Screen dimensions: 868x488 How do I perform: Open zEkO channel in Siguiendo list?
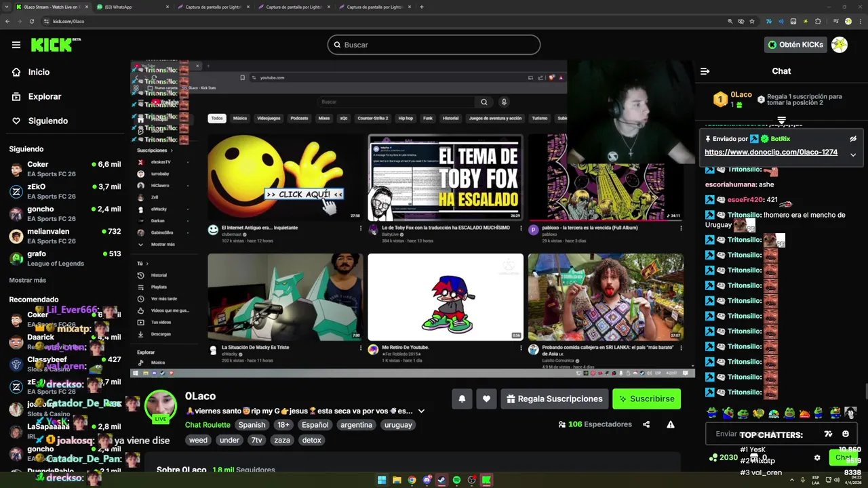(x=65, y=192)
